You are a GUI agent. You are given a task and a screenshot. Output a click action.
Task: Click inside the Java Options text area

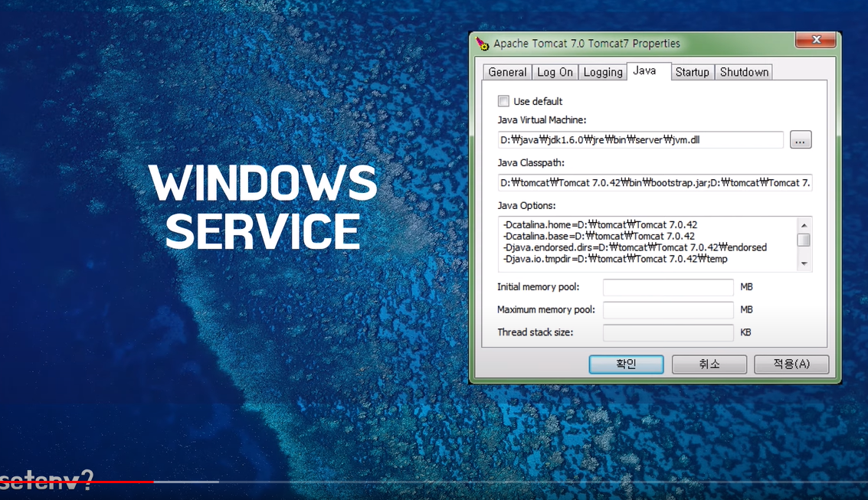coord(647,244)
